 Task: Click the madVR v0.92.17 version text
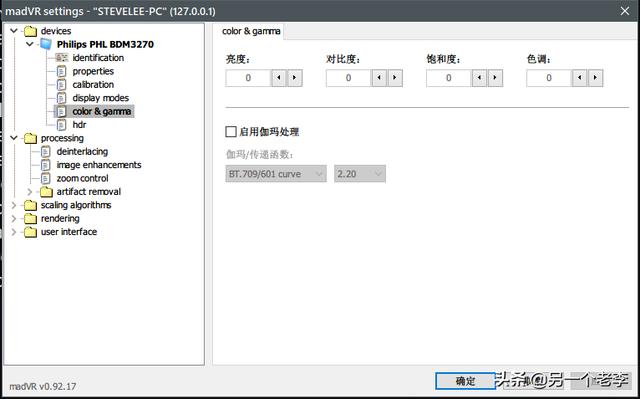(42, 386)
